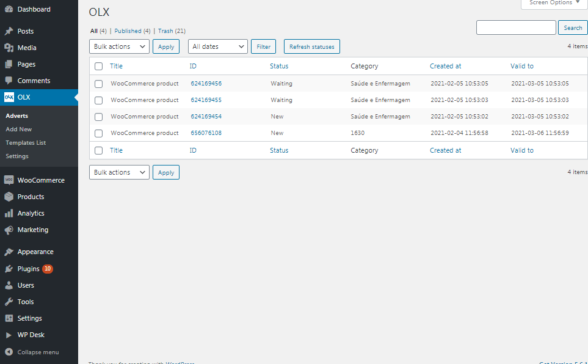Open the All dates dropdown
588x364 pixels.
pos(218,46)
